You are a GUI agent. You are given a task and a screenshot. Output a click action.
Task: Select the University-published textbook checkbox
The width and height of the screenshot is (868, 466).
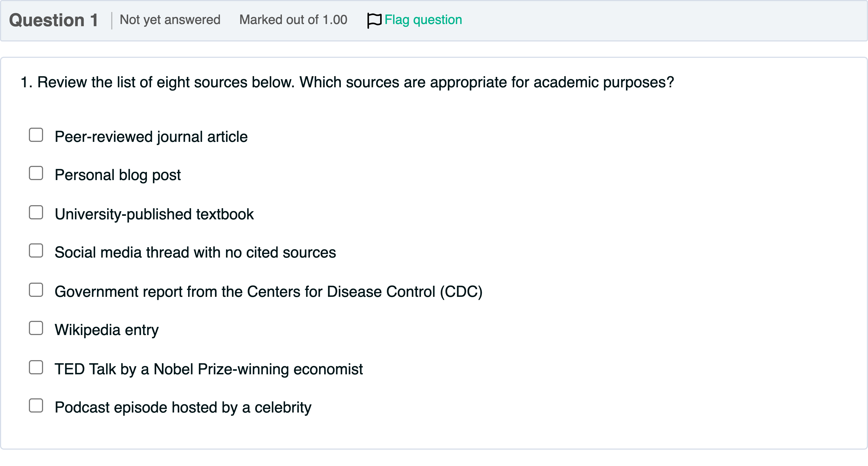(x=36, y=213)
